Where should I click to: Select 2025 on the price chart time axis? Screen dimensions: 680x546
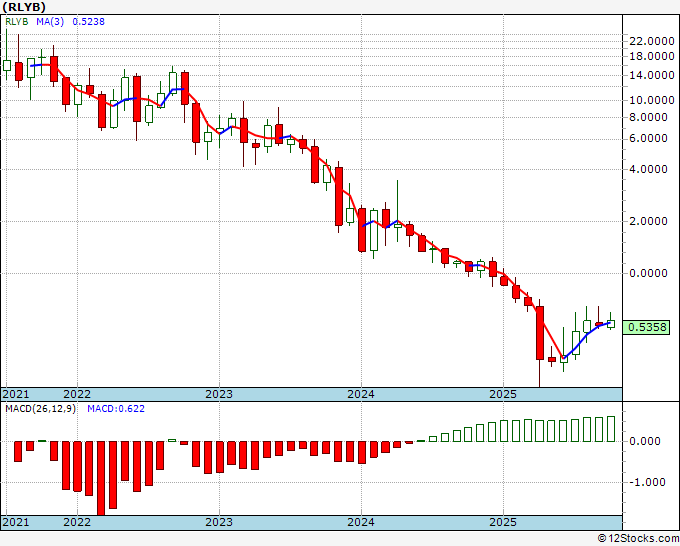(x=503, y=394)
